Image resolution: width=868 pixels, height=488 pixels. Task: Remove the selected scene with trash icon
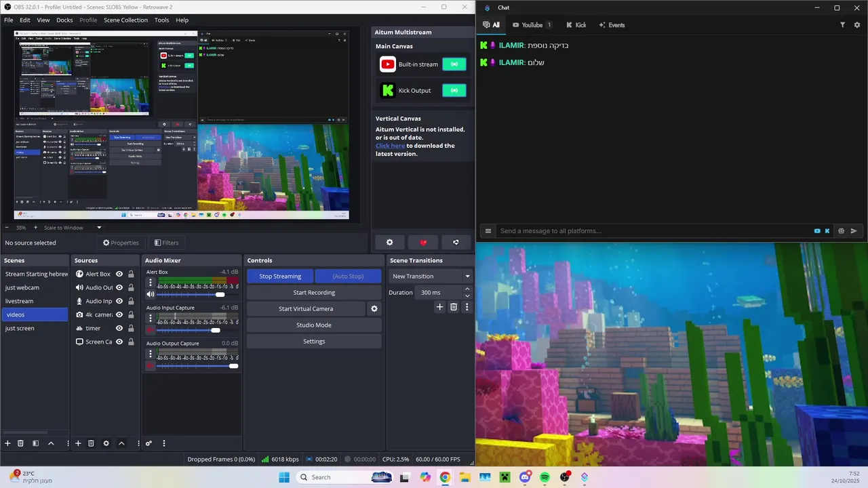pos(20,443)
